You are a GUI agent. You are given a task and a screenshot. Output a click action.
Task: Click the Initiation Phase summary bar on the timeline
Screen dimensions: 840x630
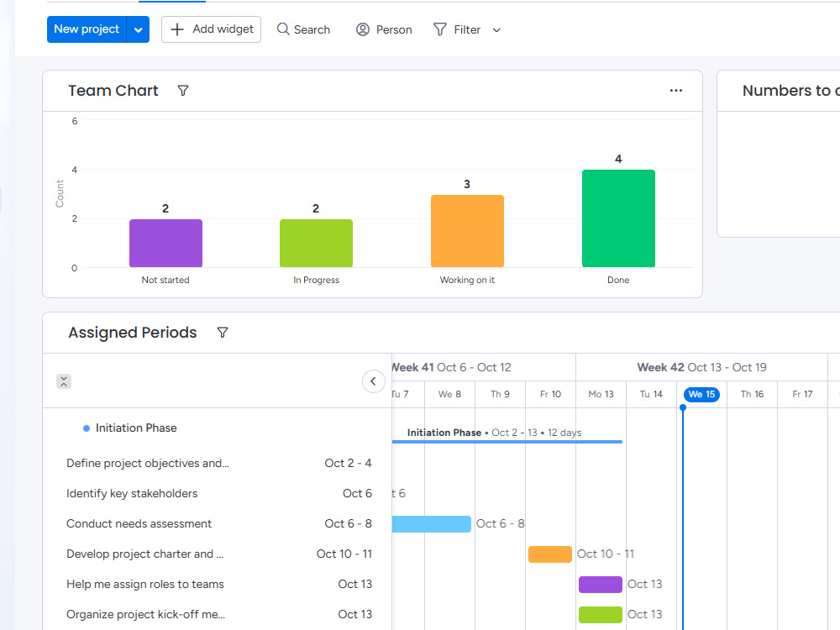point(507,442)
